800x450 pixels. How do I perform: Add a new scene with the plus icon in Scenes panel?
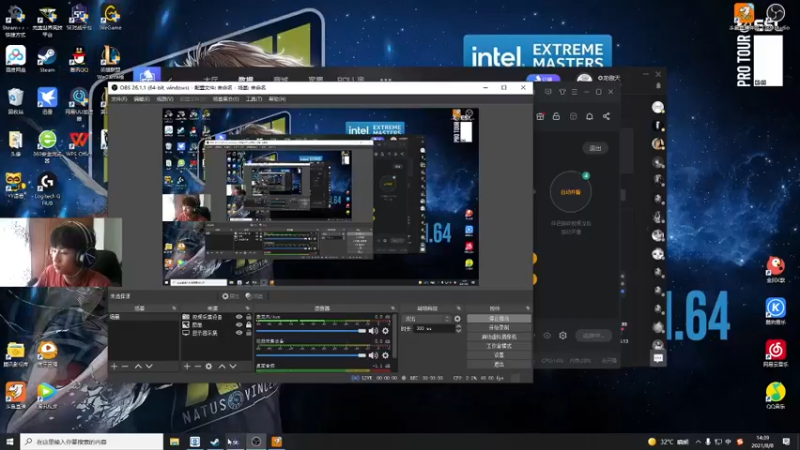point(114,366)
